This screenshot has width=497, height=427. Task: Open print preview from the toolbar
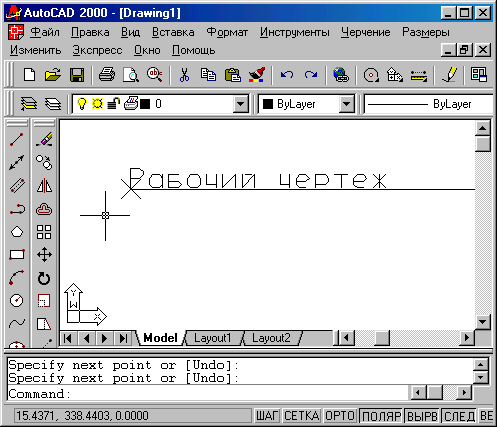(x=131, y=75)
